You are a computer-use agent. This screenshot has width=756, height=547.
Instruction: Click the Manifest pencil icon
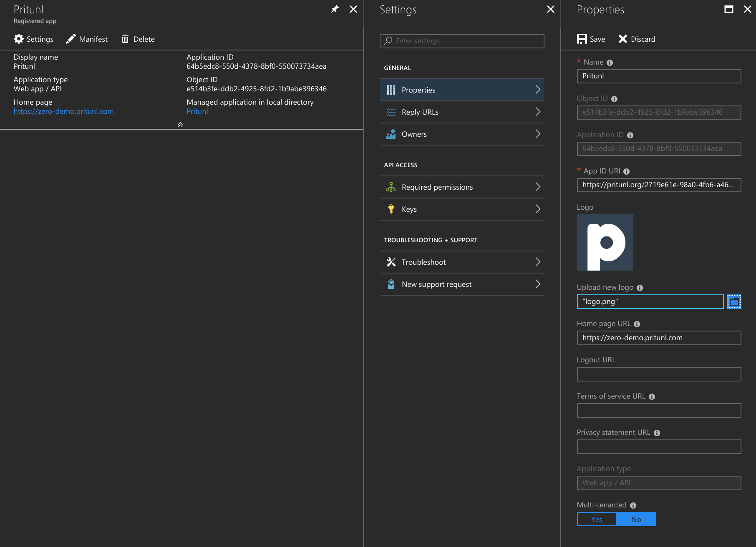tap(71, 39)
